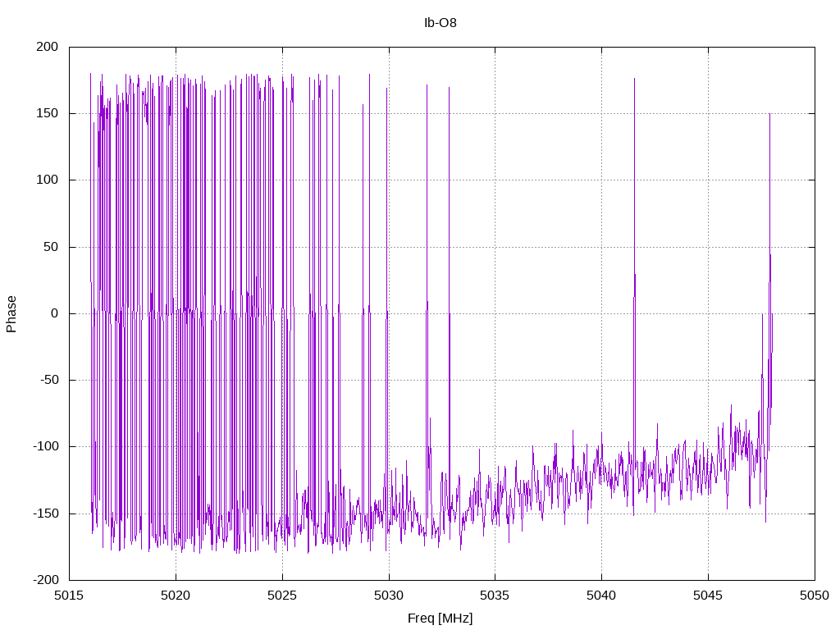Screen dimensions: 840x630
Task: Click the -150 y-axis tick label
Action: click(46, 514)
